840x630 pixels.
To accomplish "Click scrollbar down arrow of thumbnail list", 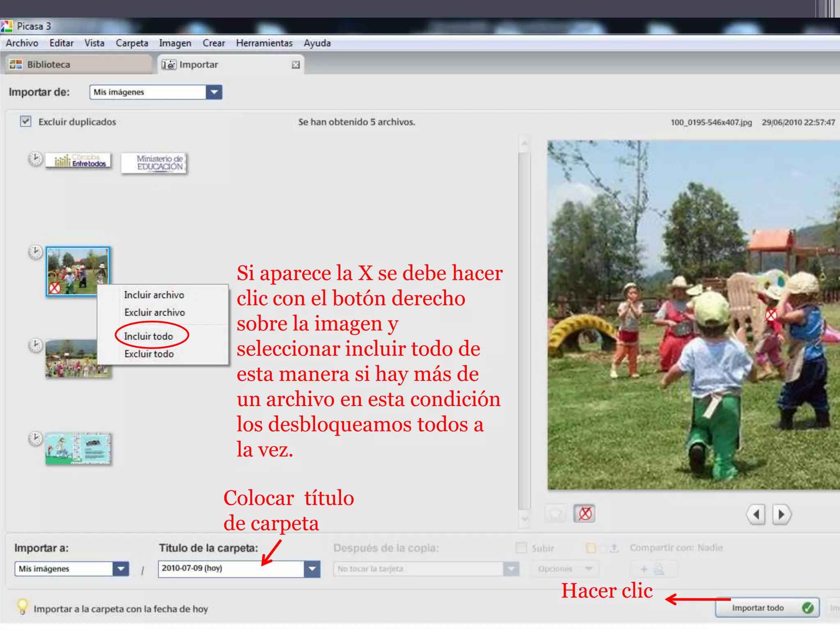I will tap(524, 518).
